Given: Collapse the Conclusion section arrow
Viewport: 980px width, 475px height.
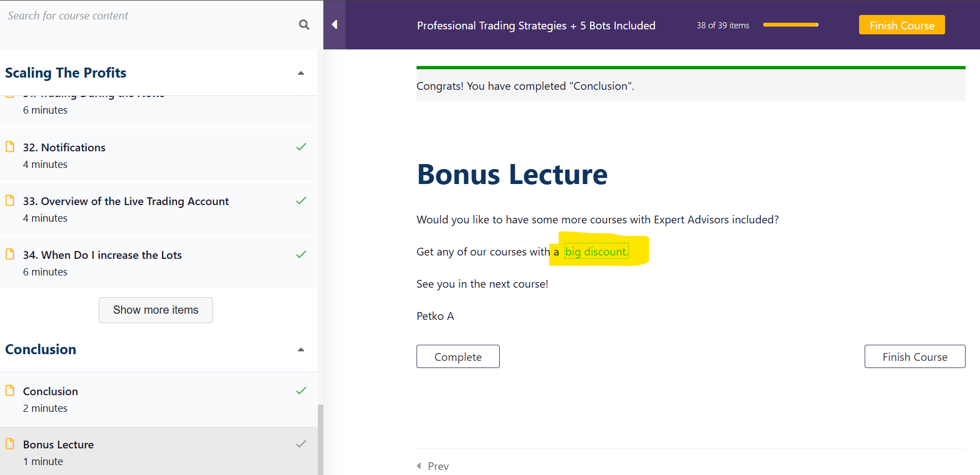Looking at the screenshot, I should (301, 350).
